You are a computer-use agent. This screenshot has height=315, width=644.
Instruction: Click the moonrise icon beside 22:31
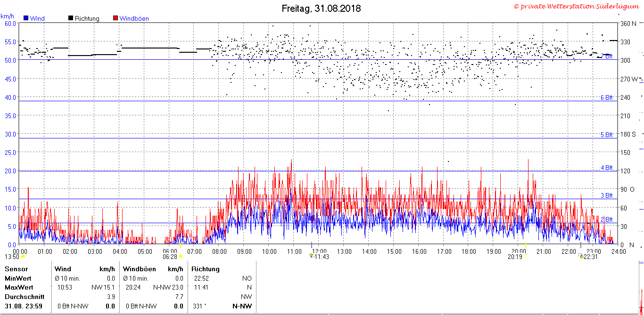click(582, 257)
